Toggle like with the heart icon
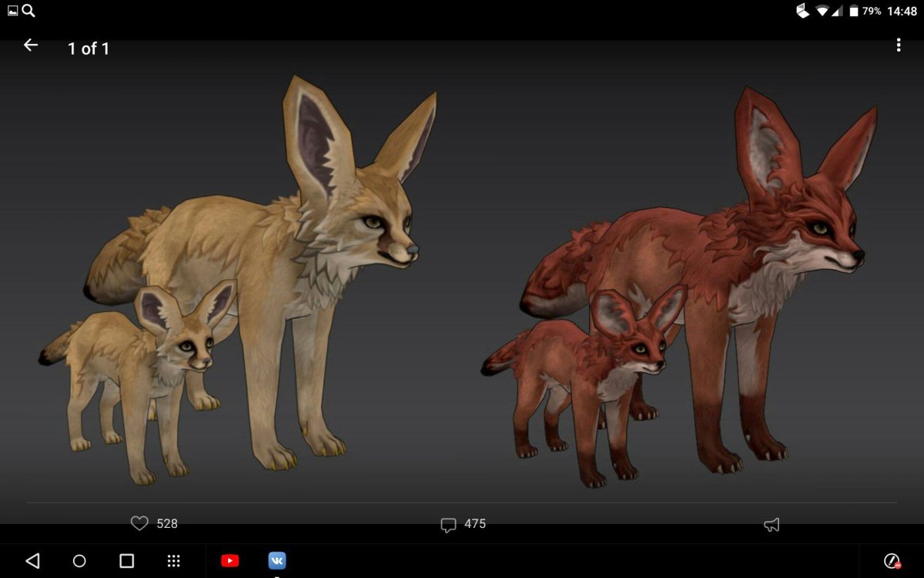 click(139, 524)
